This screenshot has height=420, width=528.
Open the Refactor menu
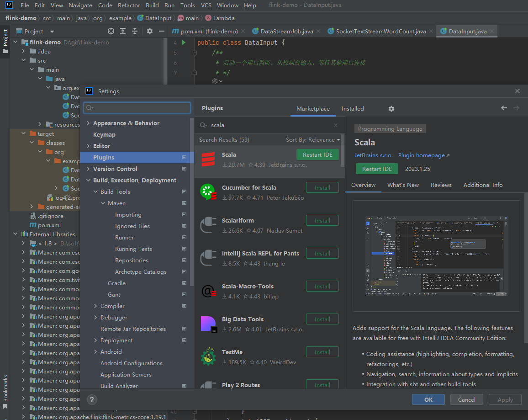tap(129, 5)
